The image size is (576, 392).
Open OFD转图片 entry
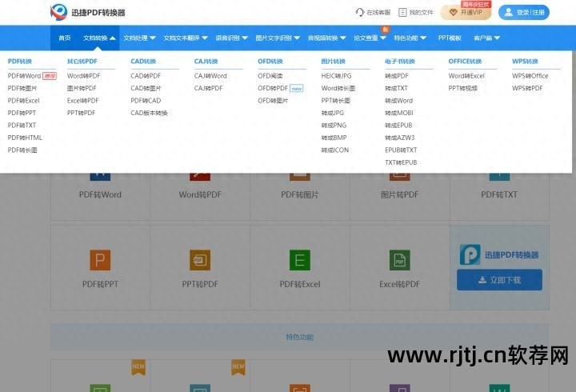pos(273,100)
